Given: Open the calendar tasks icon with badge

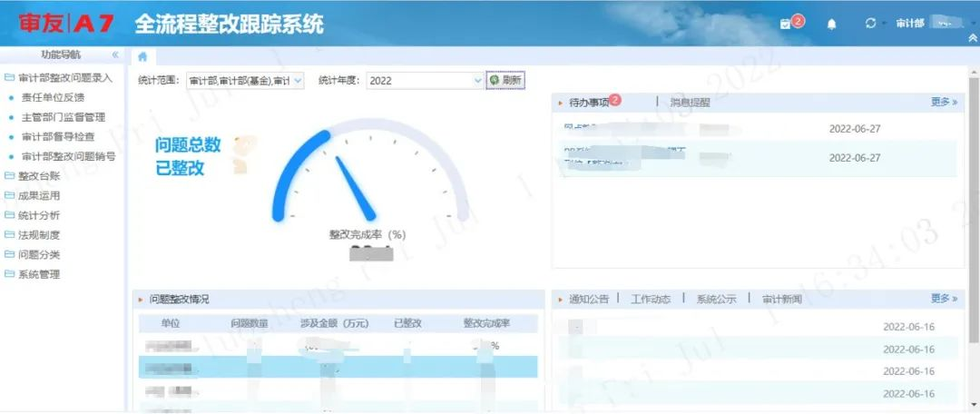Looking at the screenshot, I should pos(786,24).
